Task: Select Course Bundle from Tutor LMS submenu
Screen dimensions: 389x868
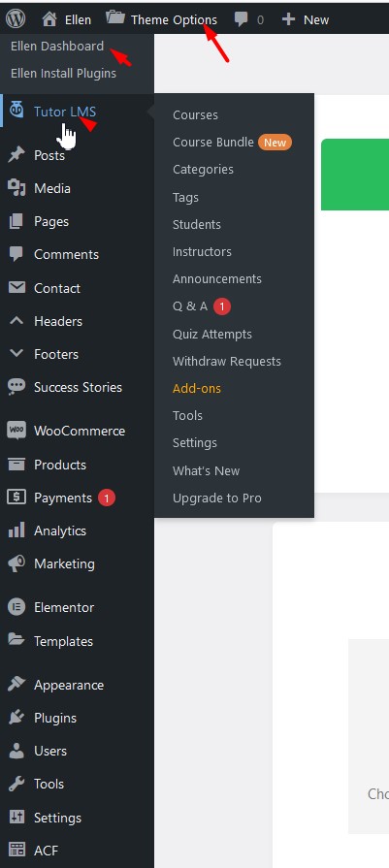Action: [x=213, y=143]
